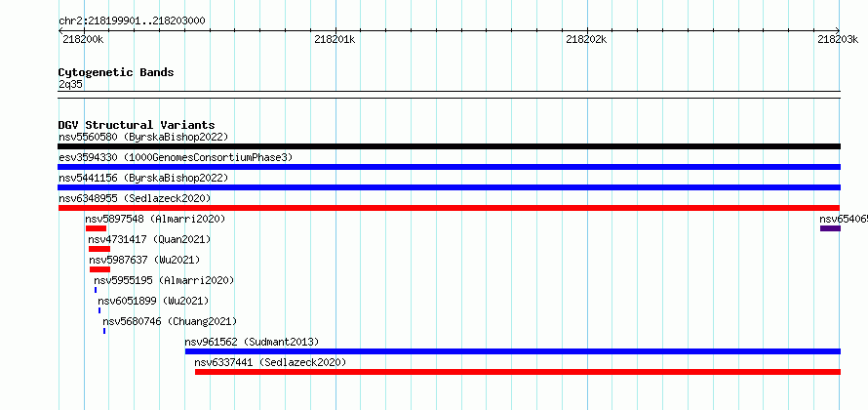Click the nsv6348955 red variant bar

(449, 208)
